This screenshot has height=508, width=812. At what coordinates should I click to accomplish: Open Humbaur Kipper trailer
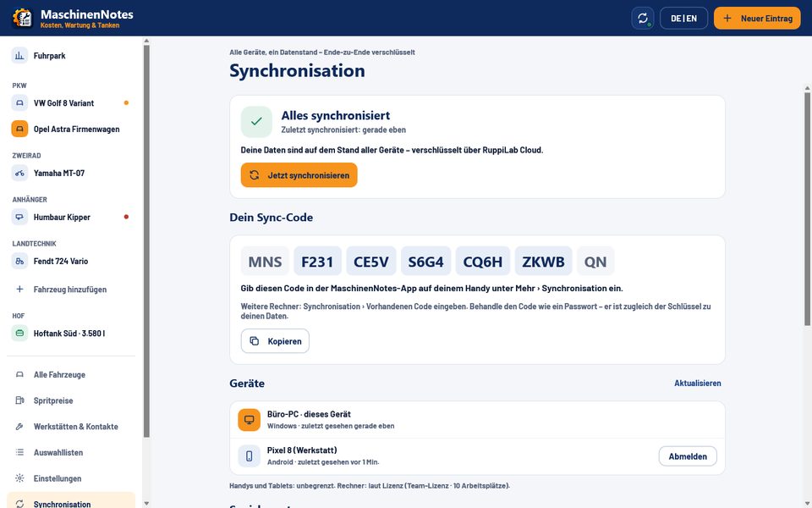pos(71,218)
